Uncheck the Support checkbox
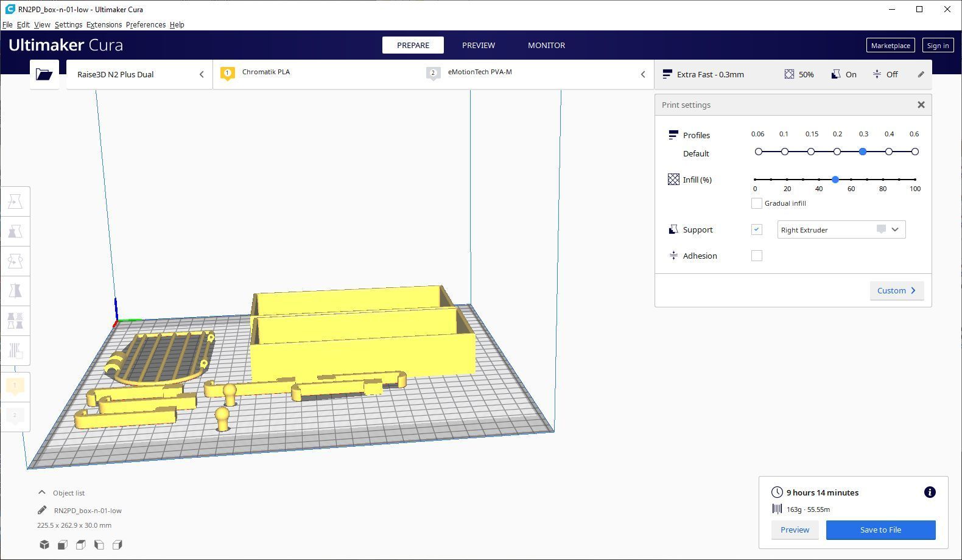 tap(756, 229)
